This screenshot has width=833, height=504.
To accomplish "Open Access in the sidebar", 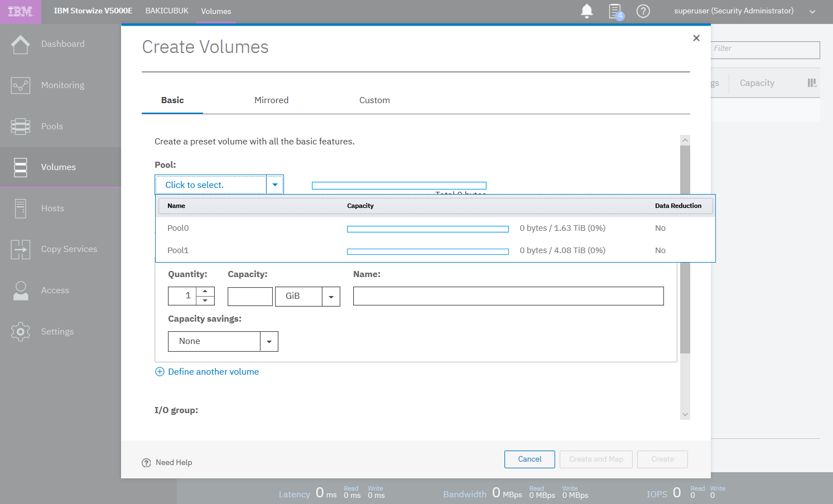I will coord(60,290).
